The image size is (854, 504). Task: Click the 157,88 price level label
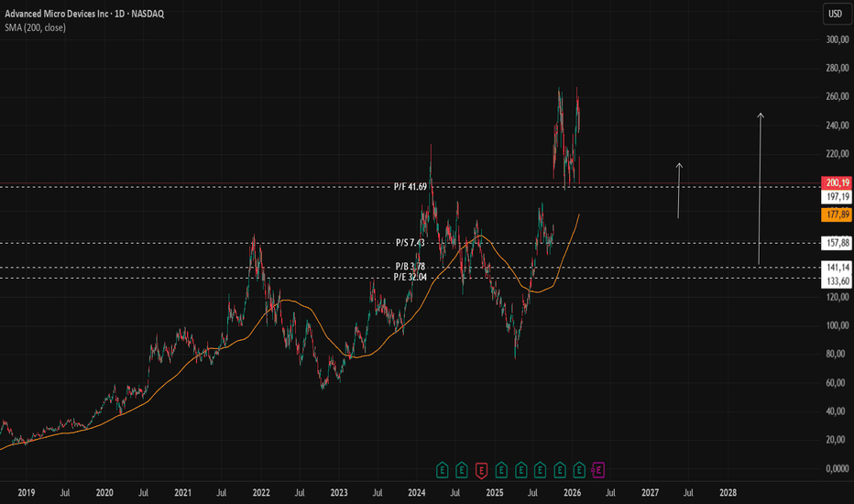[837, 243]
